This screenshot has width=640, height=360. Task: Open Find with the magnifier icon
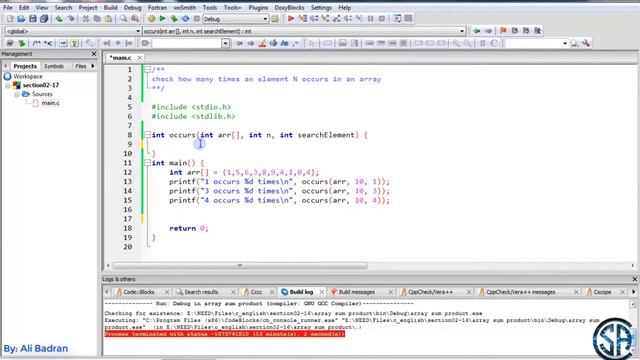(123, 19)
